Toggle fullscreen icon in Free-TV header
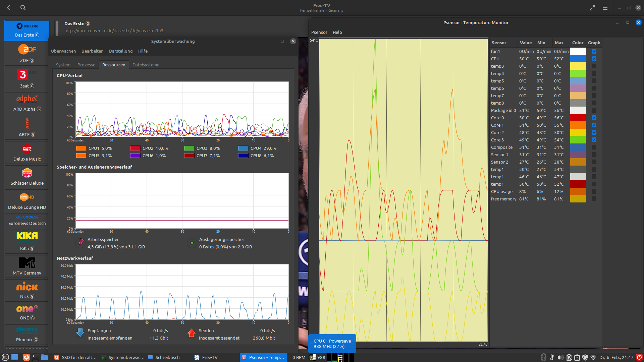Image resolution: width=644 pixels, height=362 pixels. click(x=592, y=7)
